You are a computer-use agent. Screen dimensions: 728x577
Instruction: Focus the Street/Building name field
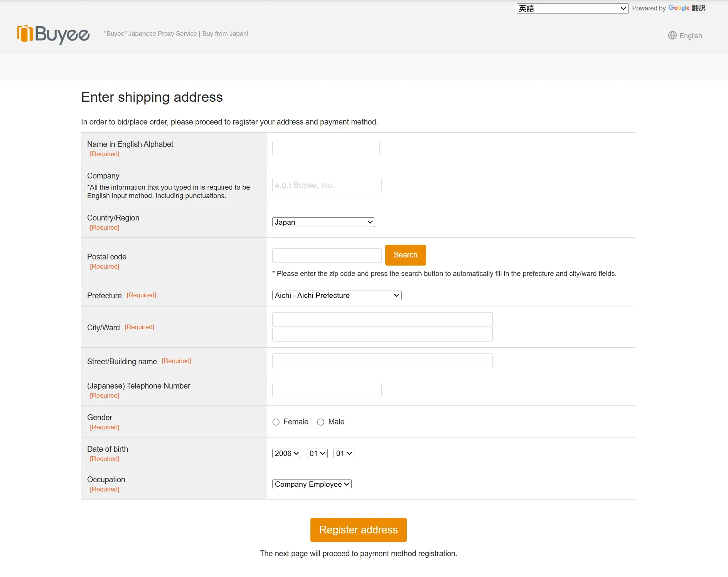tap(382, 361)
